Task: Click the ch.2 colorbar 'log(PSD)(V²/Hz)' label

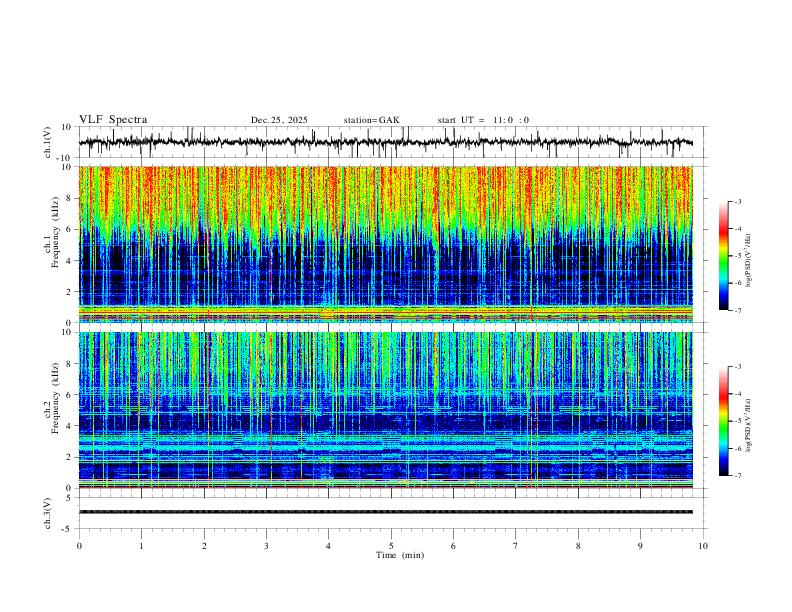Action: pos(749,425)
